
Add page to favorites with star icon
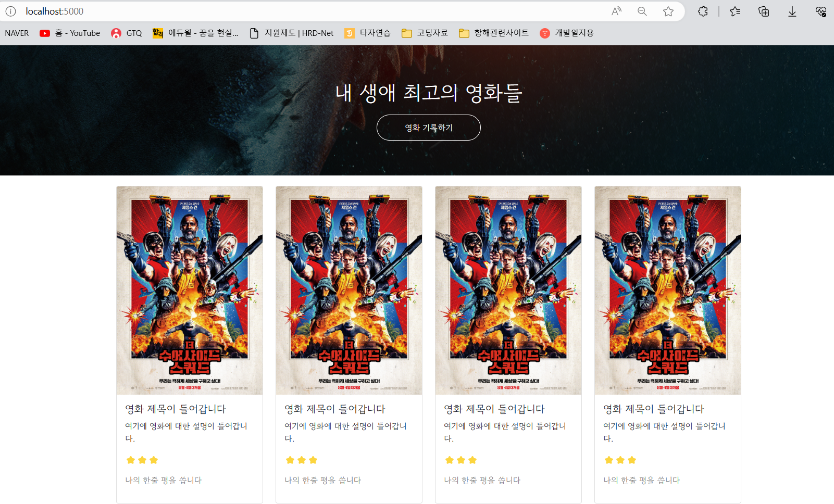tap(668, 11)
